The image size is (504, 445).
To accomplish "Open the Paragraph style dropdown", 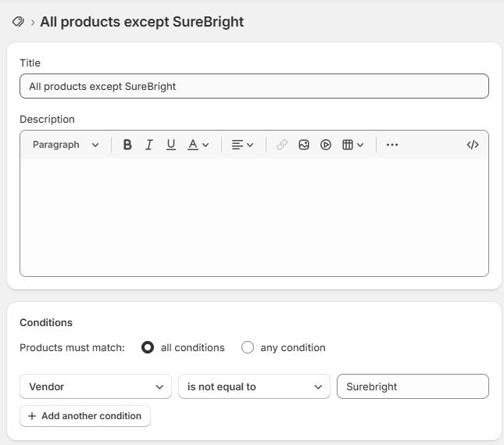I will click(x=66, y=145).
